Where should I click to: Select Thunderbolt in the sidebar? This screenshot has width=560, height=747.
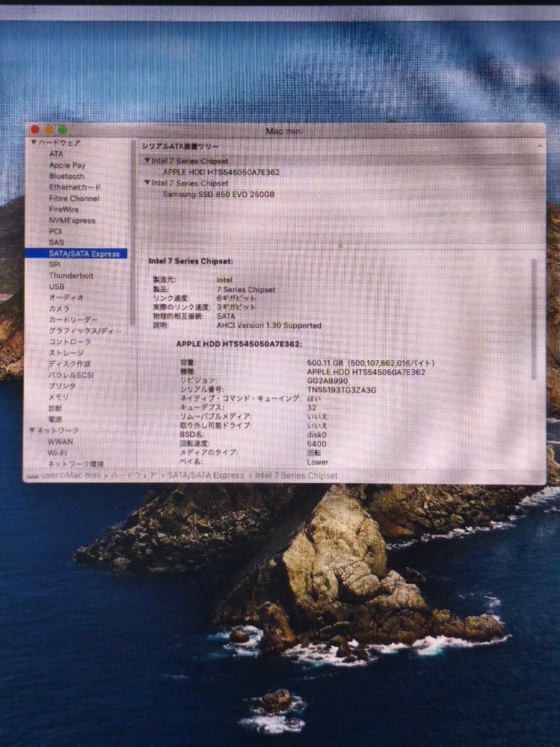71,275
